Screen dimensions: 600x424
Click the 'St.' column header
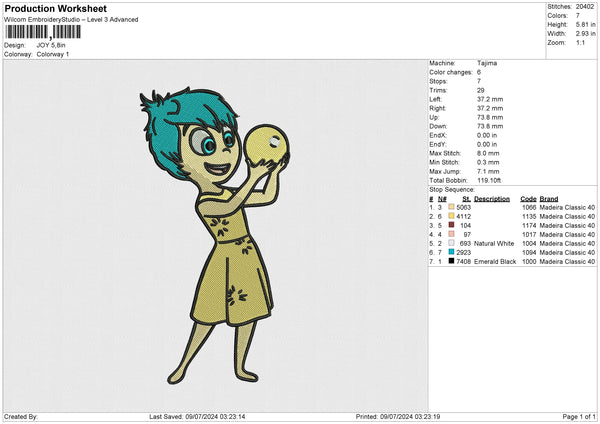pyautogui.click(x=466, y=199)
